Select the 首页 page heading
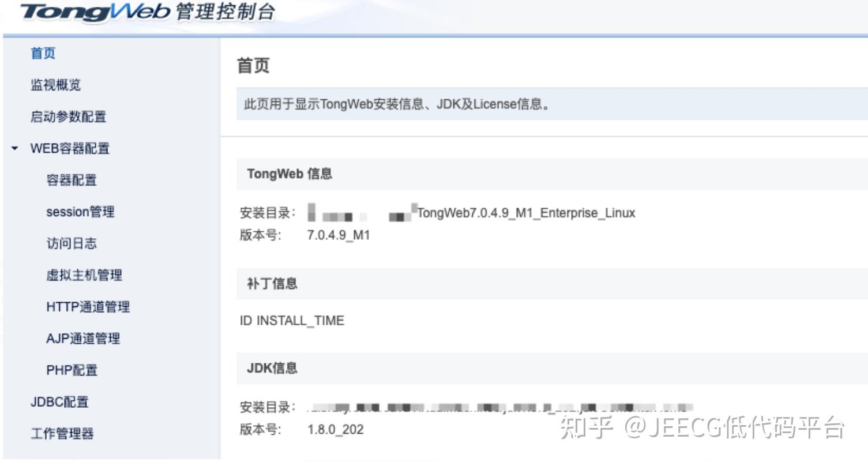This screenshot has width=868, height=462. (x=253, y=65)
